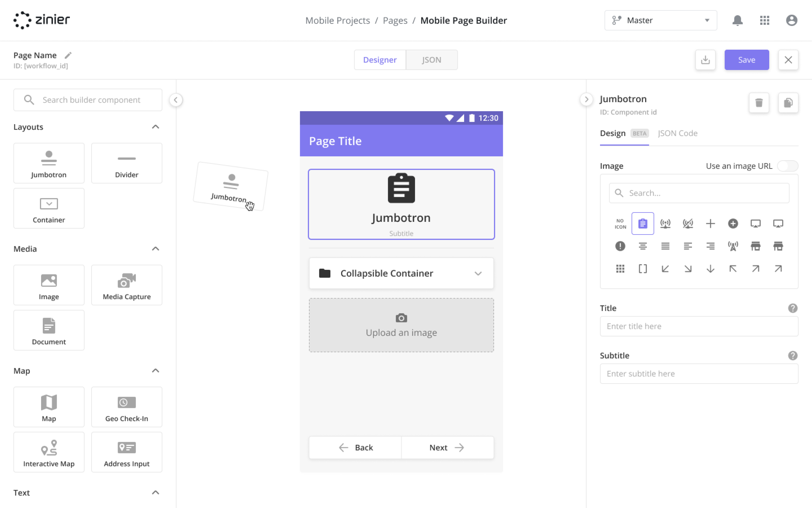Switch to the JSON Code tab

coord(677,133)
